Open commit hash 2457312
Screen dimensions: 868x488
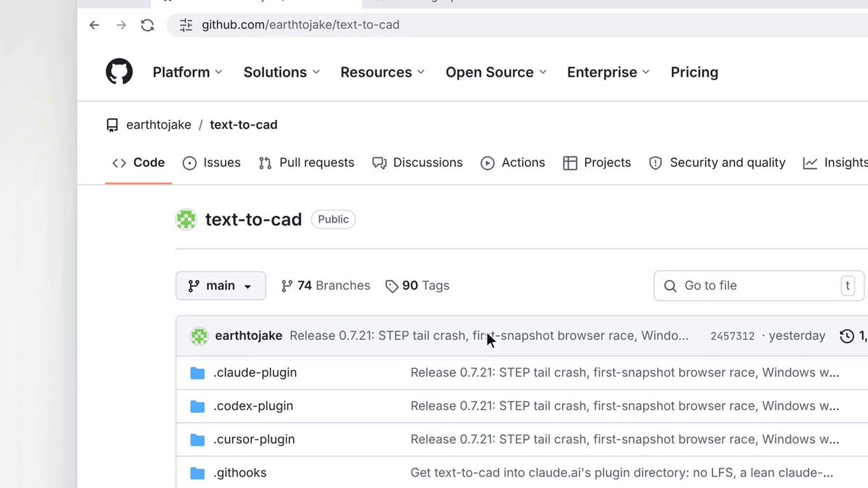tap(732, 336)
